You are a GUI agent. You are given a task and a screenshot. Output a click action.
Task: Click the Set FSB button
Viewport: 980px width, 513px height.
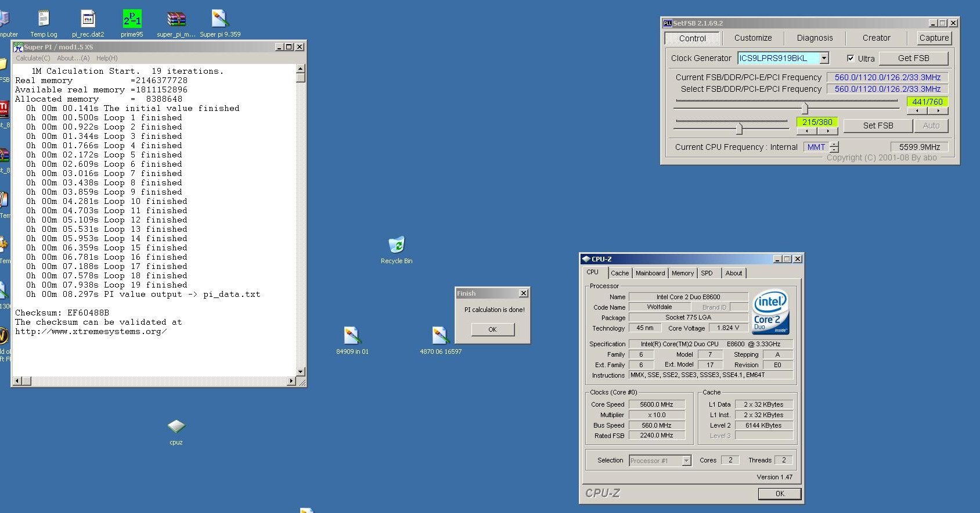[878, 125]
